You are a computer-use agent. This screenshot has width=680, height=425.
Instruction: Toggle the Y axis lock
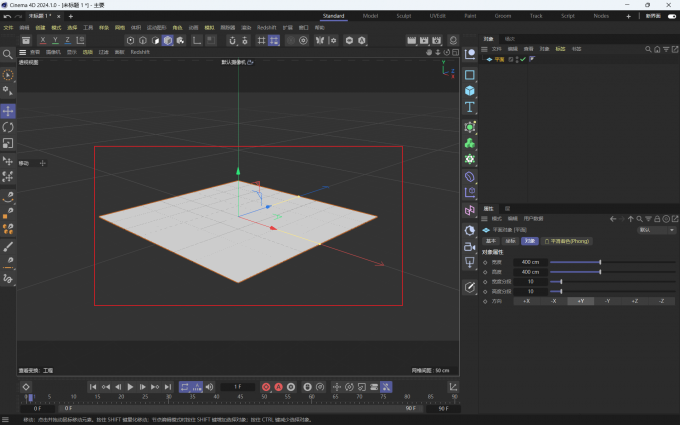(55, 40)
